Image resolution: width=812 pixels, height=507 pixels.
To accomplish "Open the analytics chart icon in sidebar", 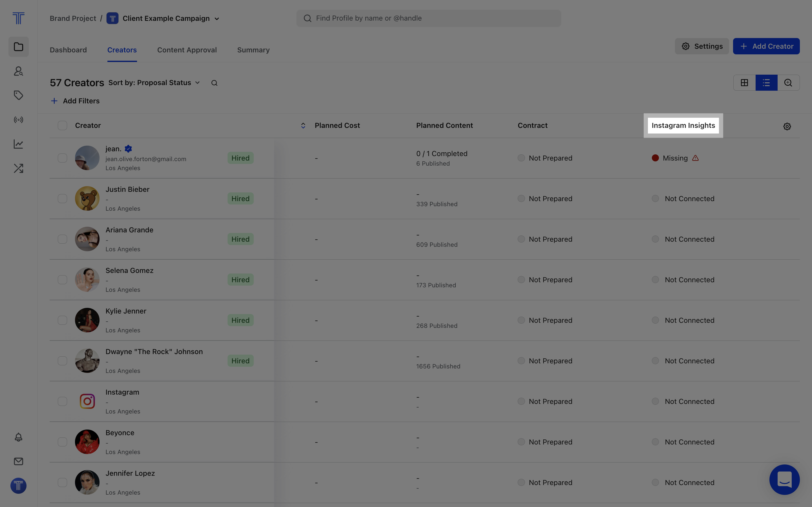I will point(18,144).
